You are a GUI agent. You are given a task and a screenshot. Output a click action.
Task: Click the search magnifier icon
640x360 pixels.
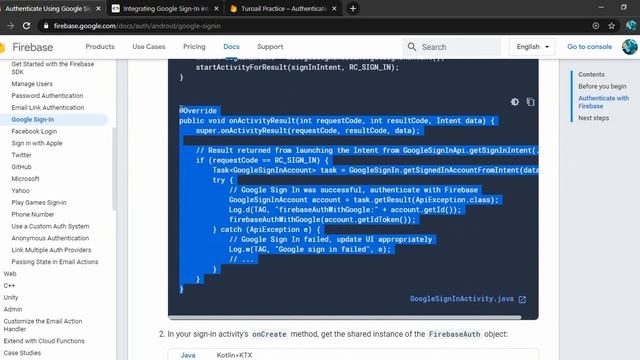(x=412, y=47)
